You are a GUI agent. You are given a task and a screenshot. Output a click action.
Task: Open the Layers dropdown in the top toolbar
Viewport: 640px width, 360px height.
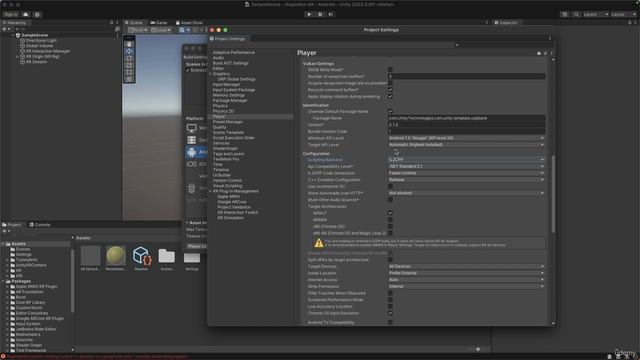click(x=596, y=14)
